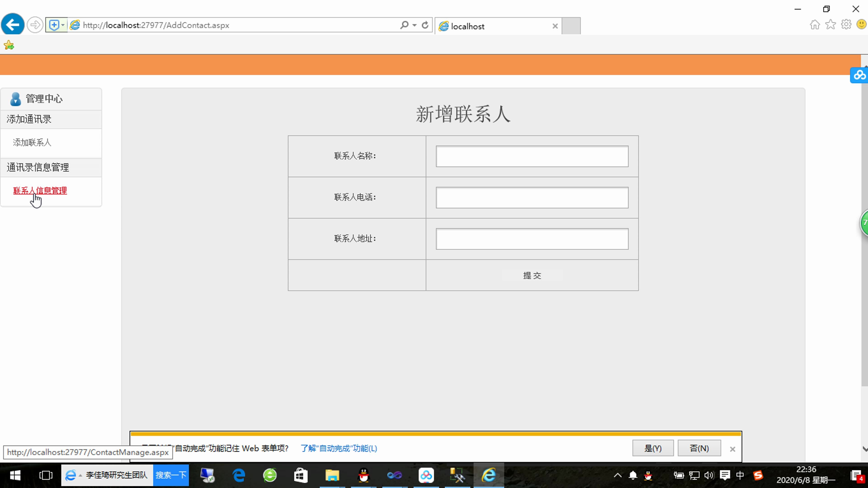The height and width of the screenshot is (488, 868).
Task: Open Favorites star icon in toolbar
Action: pos(830,25)
